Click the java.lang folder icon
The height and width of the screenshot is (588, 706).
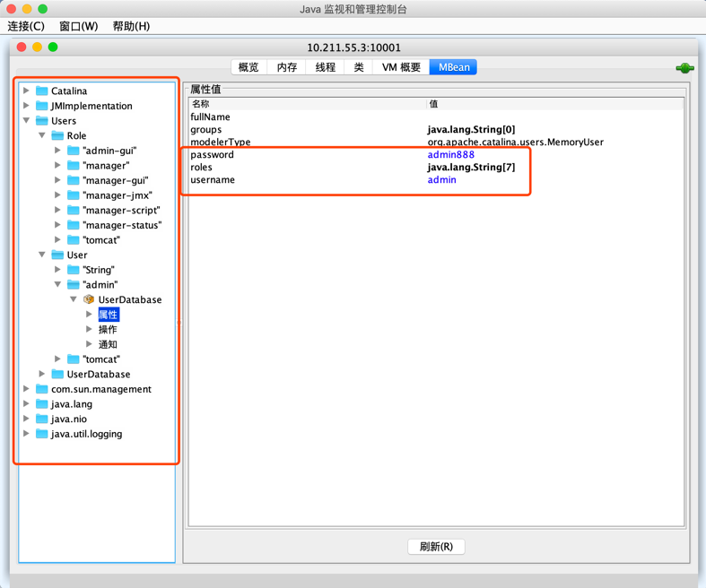point(42,404)
